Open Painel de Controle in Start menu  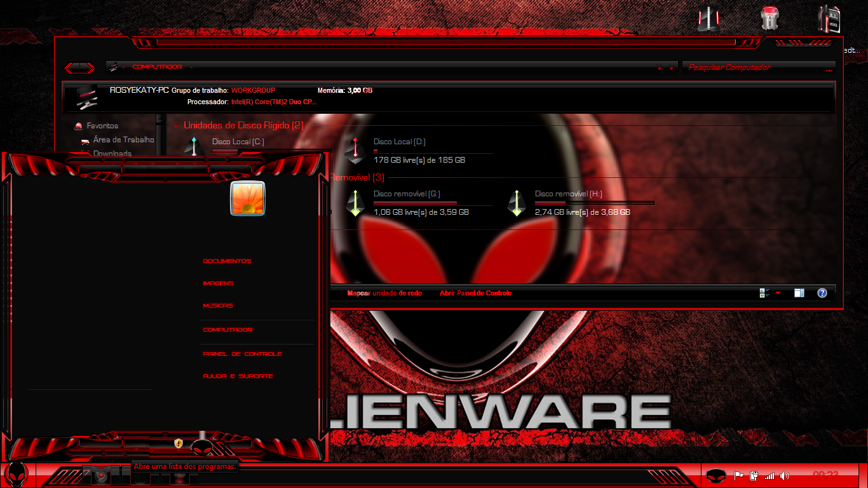[x=242, y=354]
